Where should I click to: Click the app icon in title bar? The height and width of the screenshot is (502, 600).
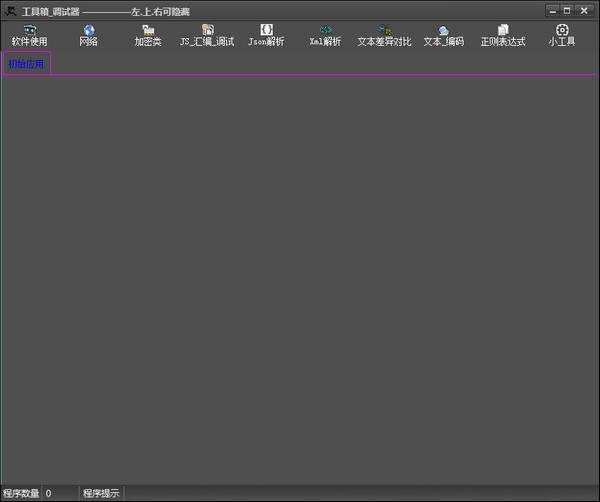pyautogui.click(x=10, y=10)
